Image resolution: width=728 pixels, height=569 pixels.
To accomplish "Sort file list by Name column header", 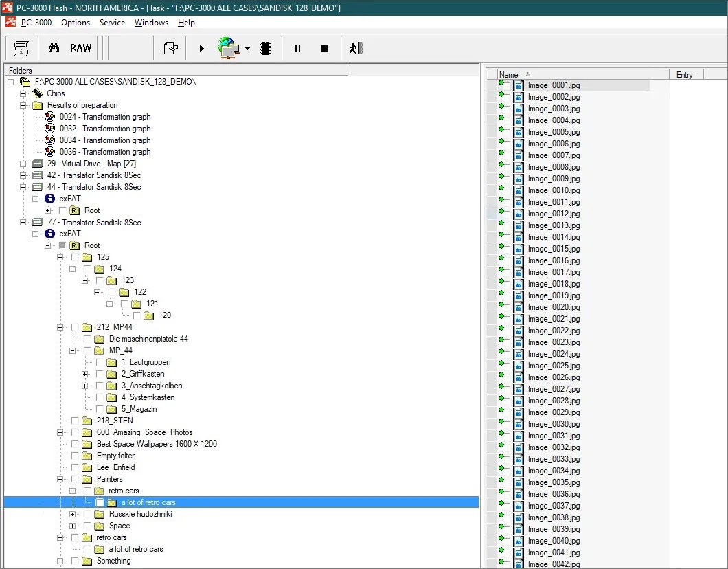I will [509, 74].
